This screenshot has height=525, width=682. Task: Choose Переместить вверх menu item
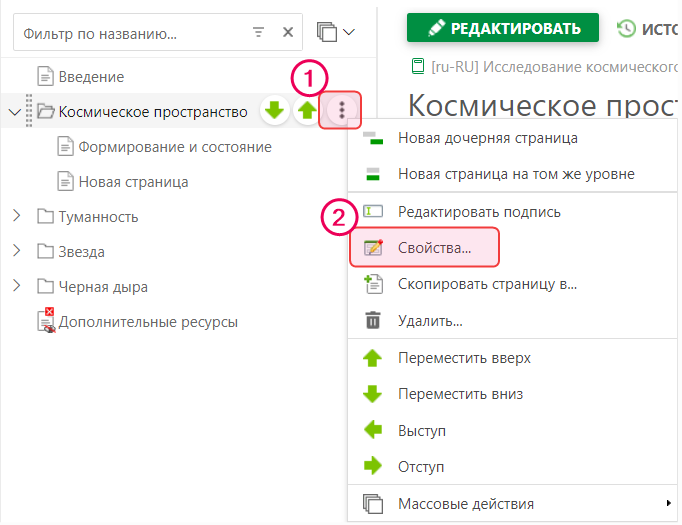(513, 358)
